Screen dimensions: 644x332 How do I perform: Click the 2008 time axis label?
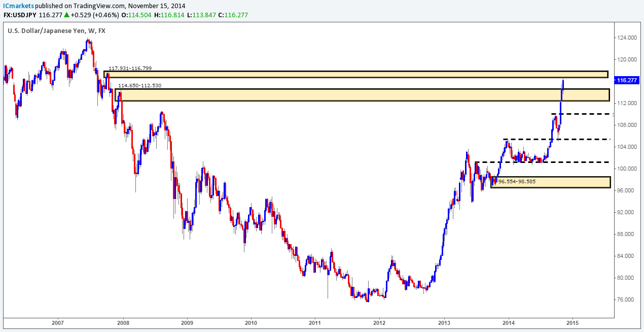(x=122, y=323)
